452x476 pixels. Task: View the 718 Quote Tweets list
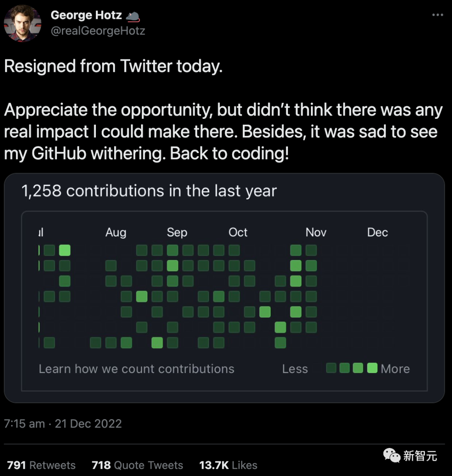[137, 465]
